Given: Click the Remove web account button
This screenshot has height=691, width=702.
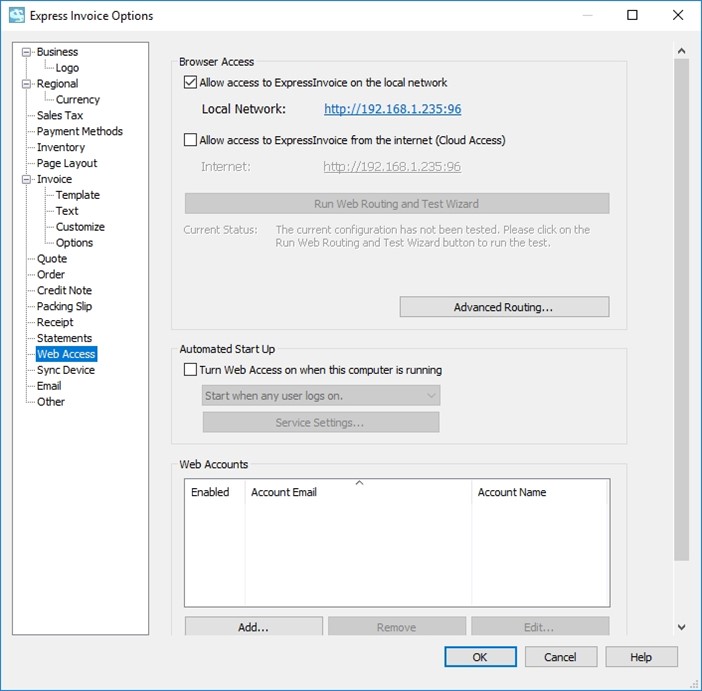Looking at the screenshot, I should (397, 627).
